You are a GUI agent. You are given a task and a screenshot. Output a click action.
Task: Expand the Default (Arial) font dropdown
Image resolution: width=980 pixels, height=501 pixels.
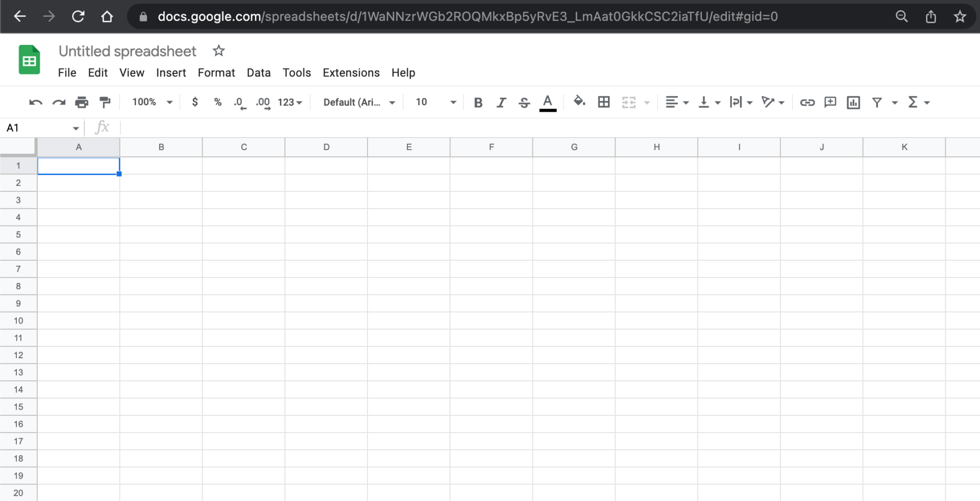pos(359,102)
